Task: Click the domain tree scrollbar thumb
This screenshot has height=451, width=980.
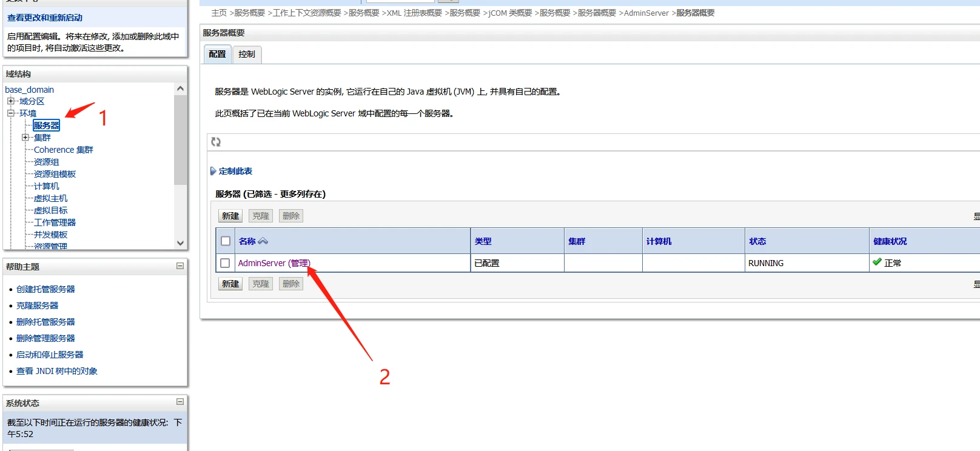Action: pos(180,139)
